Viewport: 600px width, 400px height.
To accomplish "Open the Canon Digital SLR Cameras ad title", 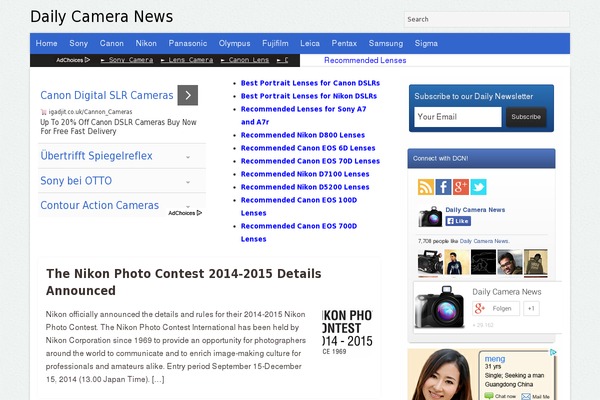I will pos(107,95).
